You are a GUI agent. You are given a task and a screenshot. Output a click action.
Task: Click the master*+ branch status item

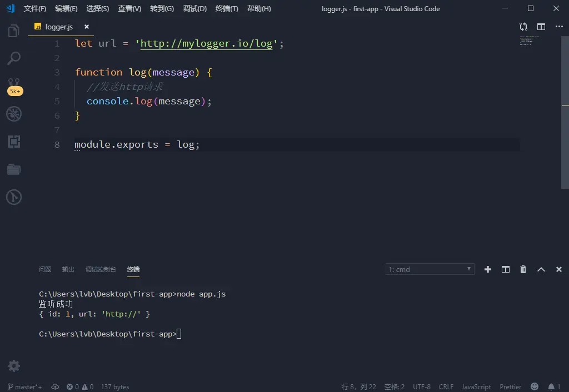coord(25,387)
